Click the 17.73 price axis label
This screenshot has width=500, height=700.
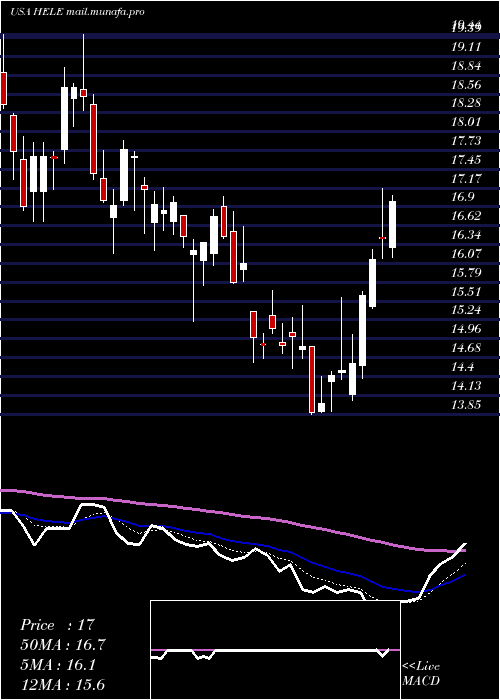pos(466,141)
